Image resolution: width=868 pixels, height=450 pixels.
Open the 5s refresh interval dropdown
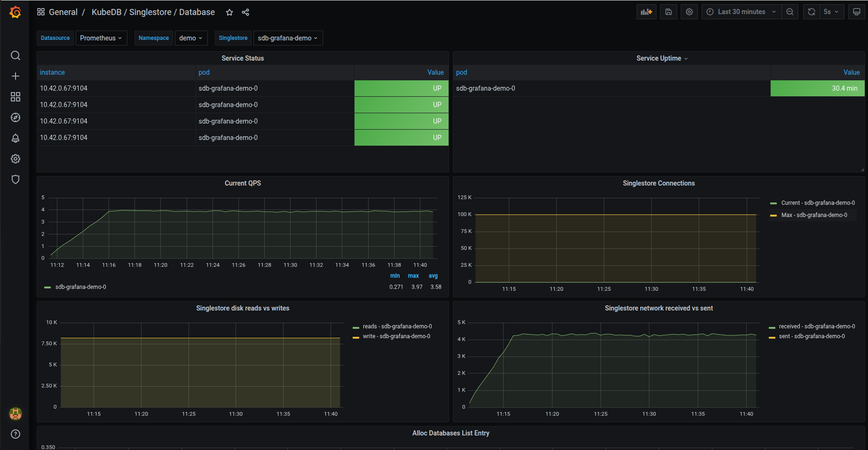832,12
